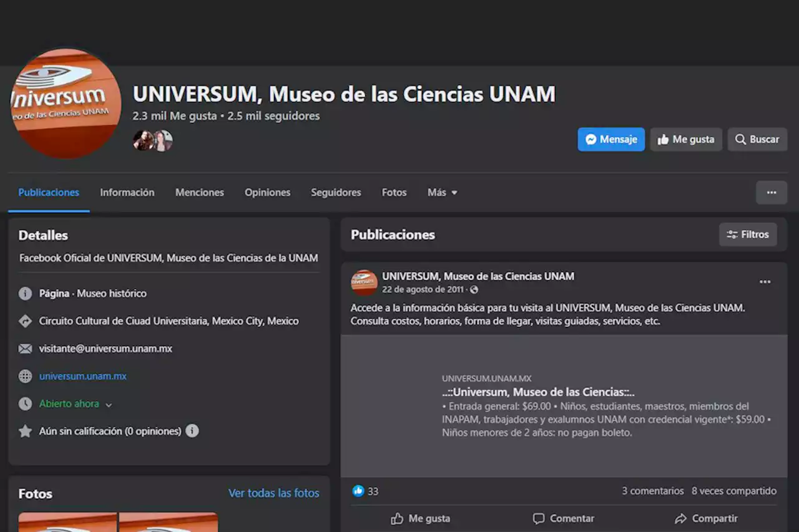
Task: Click the address location diamond icon
Action: (x=25, y=321)
